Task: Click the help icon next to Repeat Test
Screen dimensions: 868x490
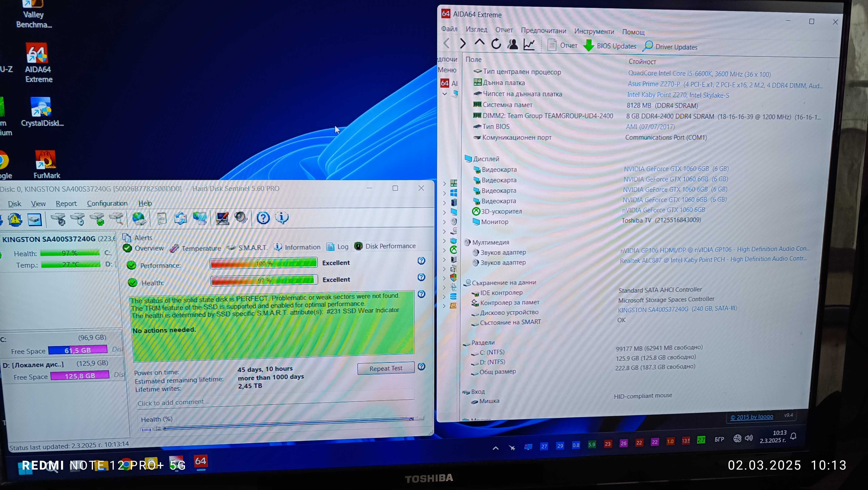Action: tap(421, 366)
